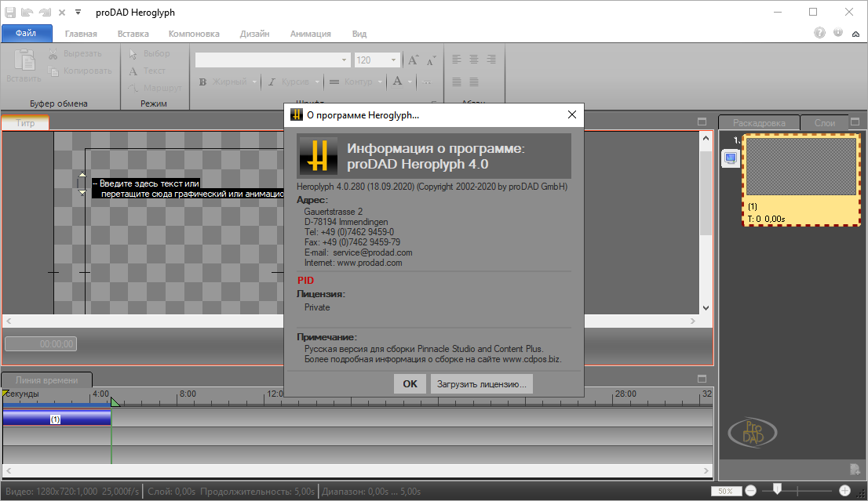Open the font name combo box
The width and height of the screenshot is (868, 501).
click(273, 60)
